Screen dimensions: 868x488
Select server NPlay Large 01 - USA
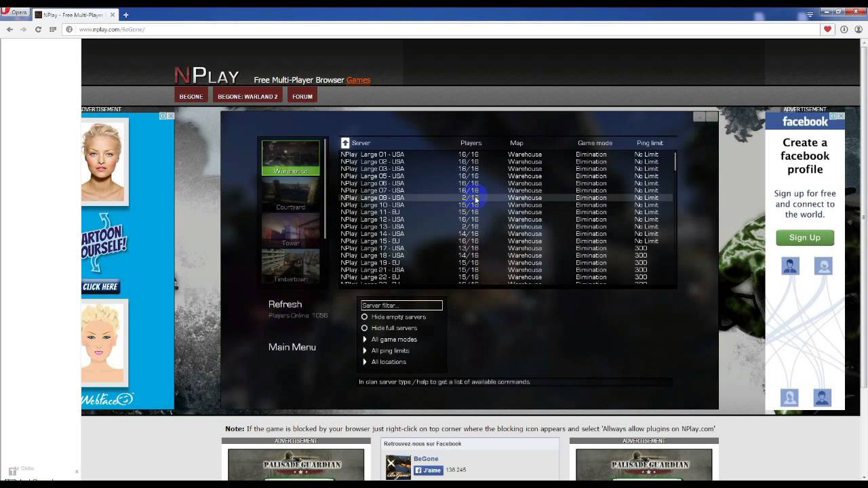[x=506, y=155]
